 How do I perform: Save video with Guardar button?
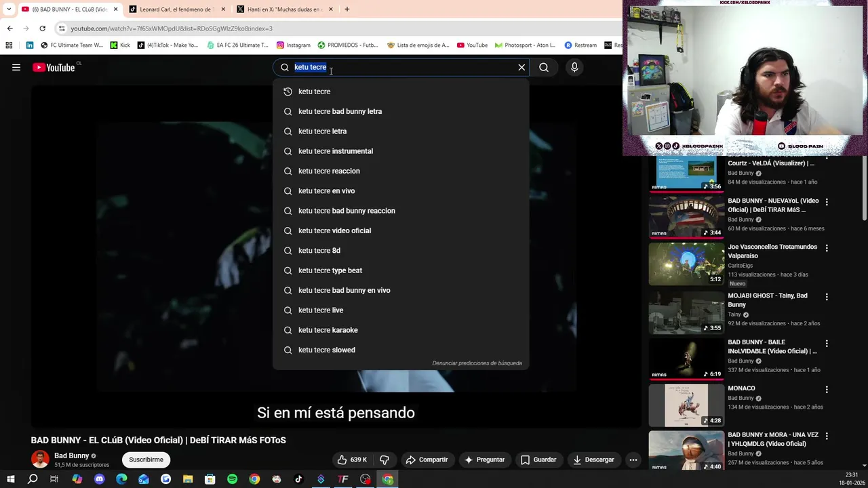(538, 460)
